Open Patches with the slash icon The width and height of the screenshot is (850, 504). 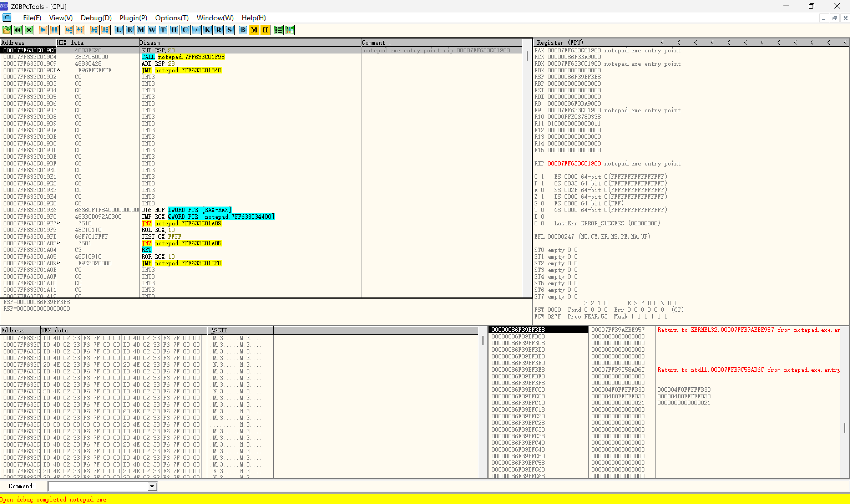(196, 30)
